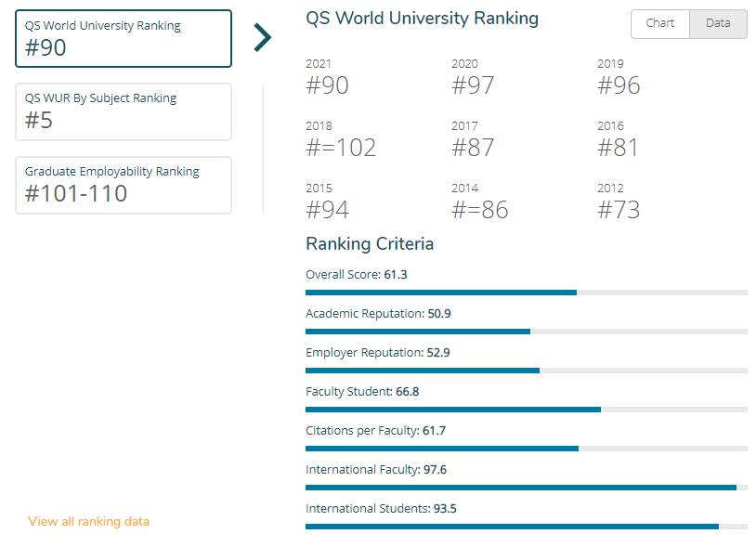
Task: Select the Graduate Employability Ranking card
Action: [124, 185]
